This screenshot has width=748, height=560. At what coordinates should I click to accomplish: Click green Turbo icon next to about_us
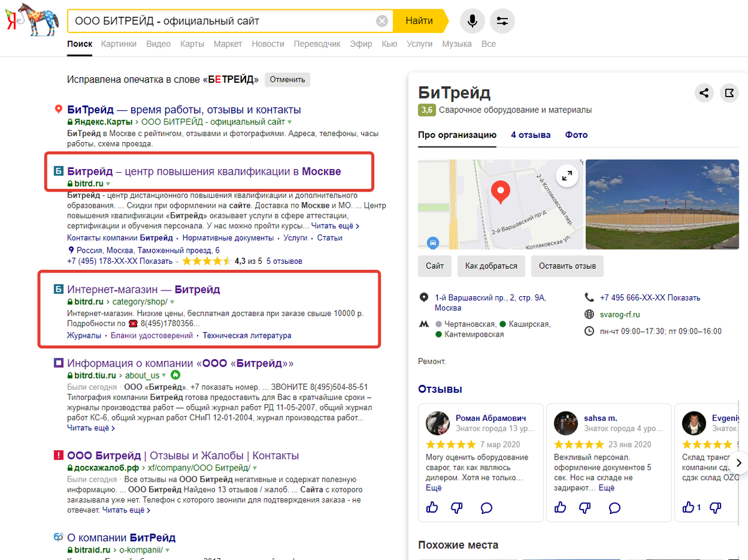(x=176, y=375)
